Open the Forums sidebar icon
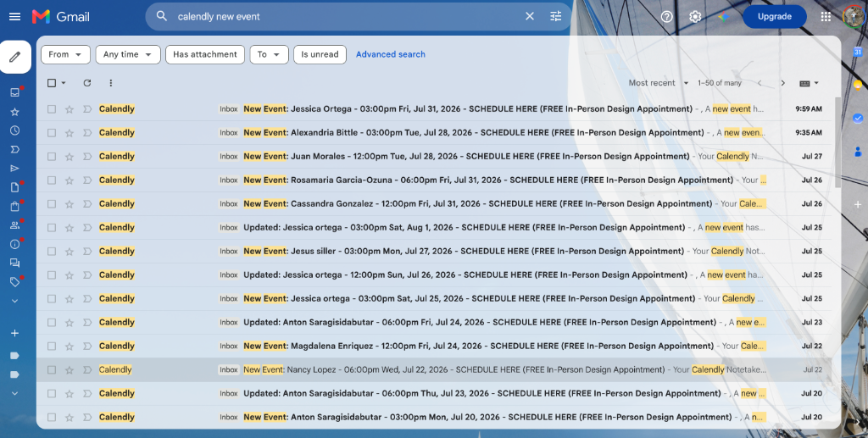Image resolution: width=868 pixels, height=438 pixels. pos(15,263)
